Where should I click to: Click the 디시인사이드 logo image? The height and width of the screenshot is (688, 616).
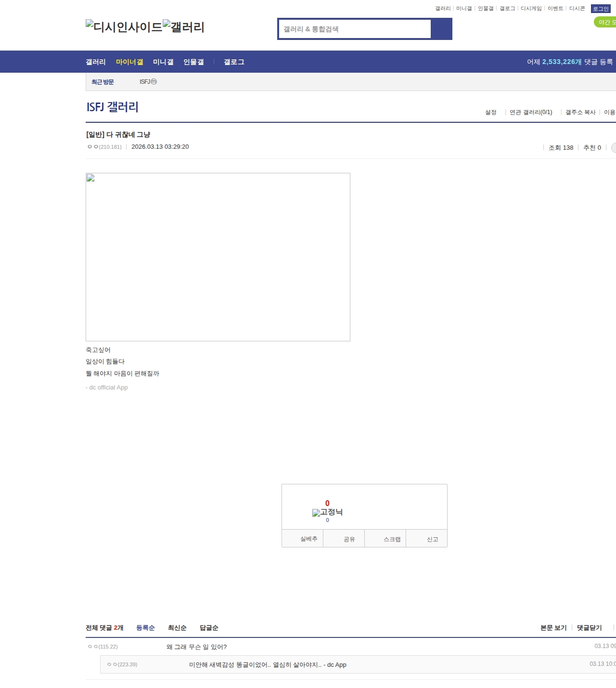[x=124, y=26]
